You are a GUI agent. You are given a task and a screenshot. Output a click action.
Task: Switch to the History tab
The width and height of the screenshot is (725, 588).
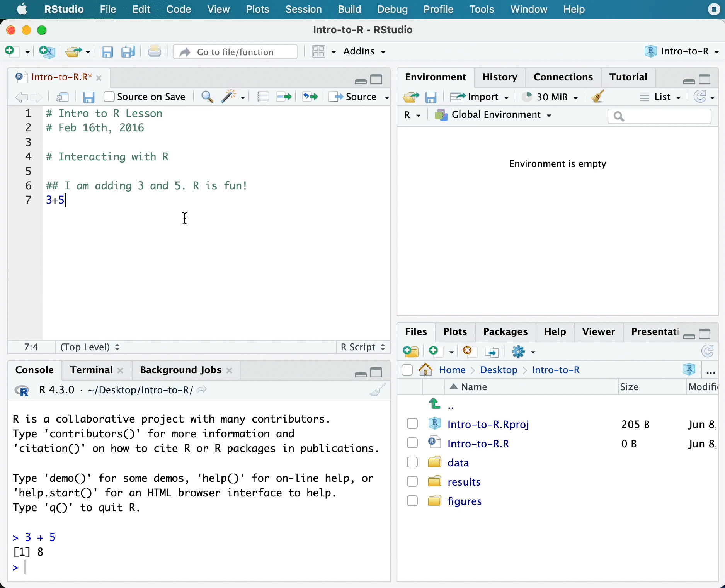click(x=499, y=77)
